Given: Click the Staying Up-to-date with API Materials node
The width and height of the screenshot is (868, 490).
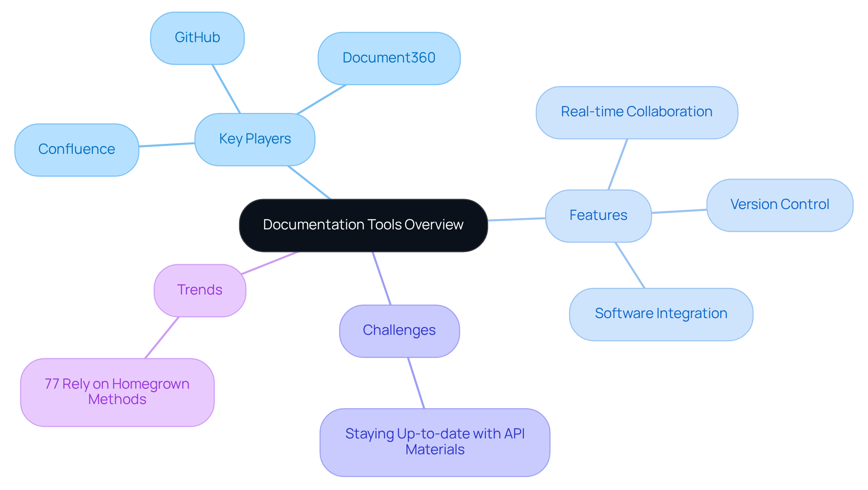Looking at the screenshot, I should 435,442.
